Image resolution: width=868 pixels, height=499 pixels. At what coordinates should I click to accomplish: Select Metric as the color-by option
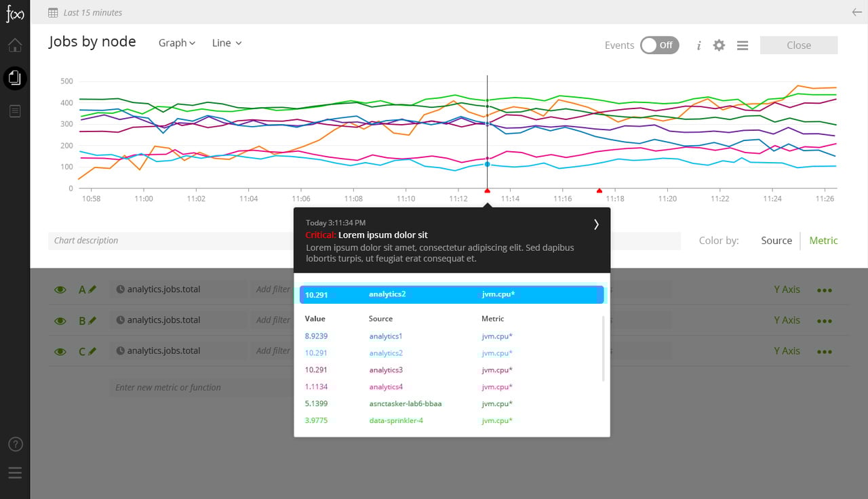click(x=823, y=241)
